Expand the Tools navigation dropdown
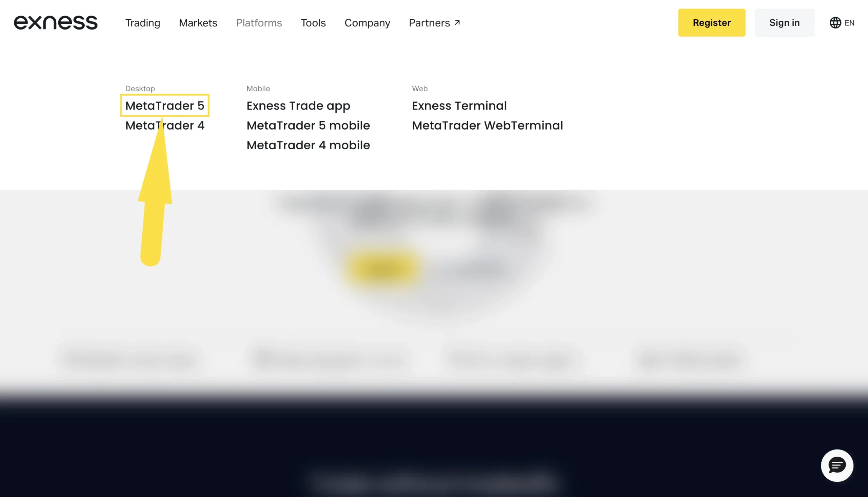 pos(313,23)
